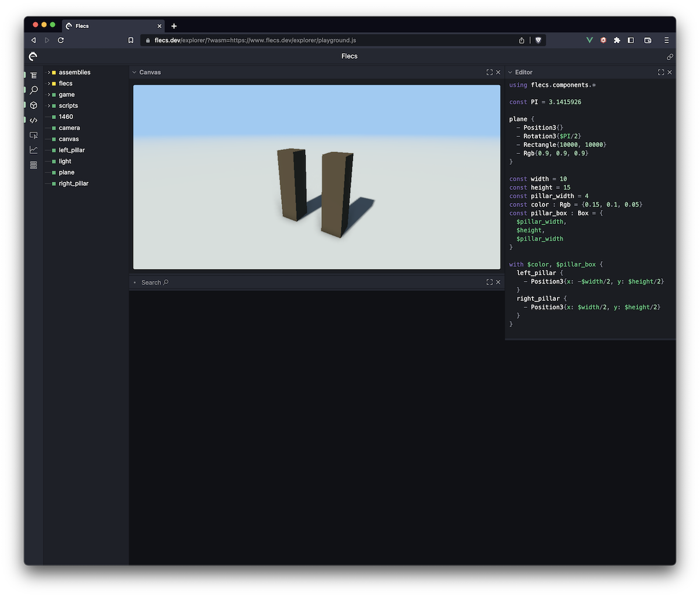Image resolution: width=700 pixels, height=597 pixels.
Task: Open the data tables panel icon
Action: [33, 165]
